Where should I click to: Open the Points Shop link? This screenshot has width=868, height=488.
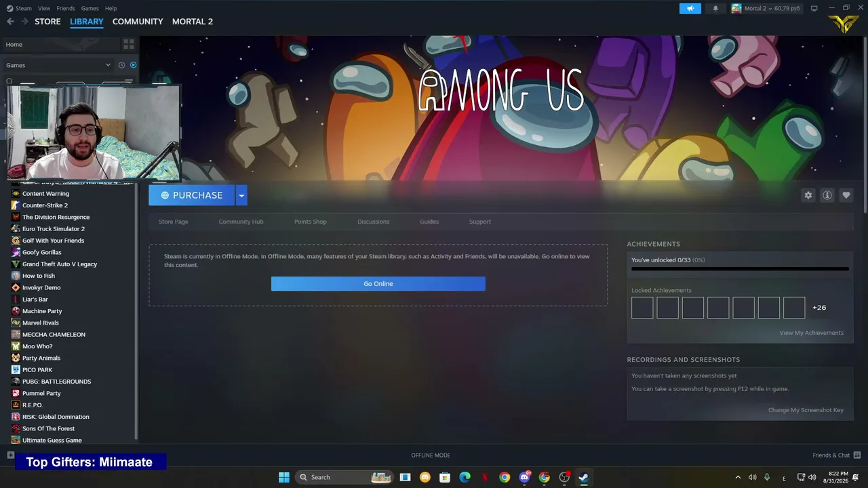tap(311, 222)
